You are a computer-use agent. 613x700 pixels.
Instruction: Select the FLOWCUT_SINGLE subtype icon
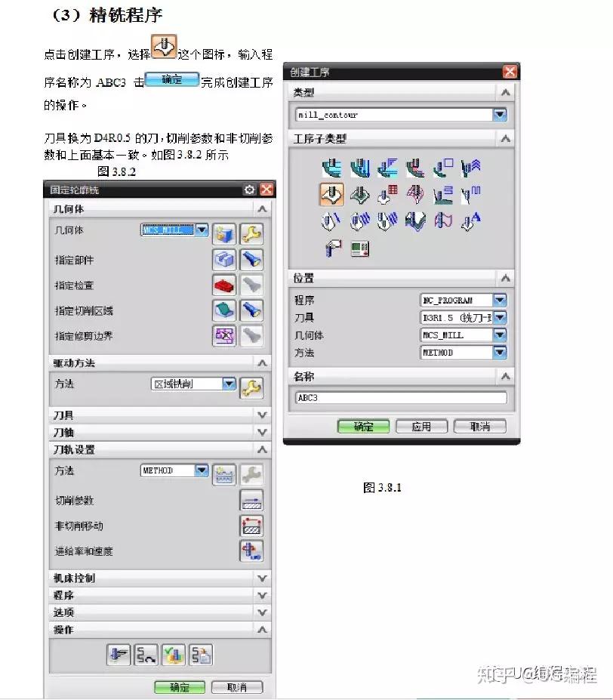[331, 221]
